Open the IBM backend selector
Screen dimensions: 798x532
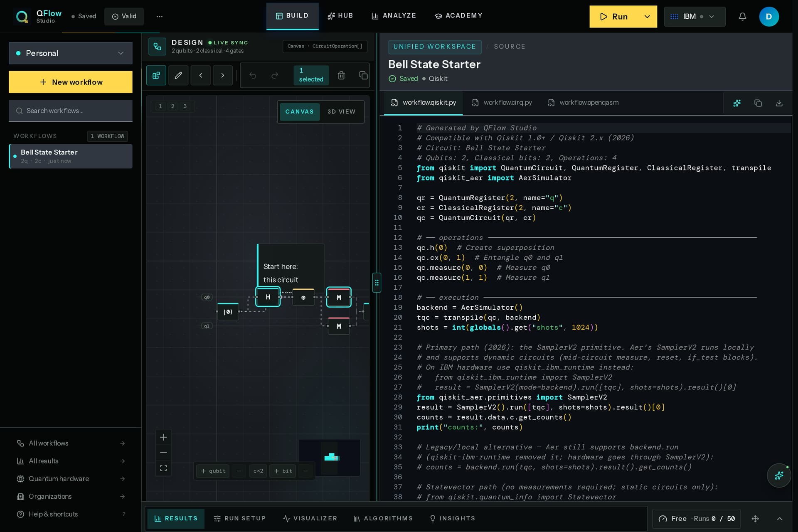coord(695,17)
